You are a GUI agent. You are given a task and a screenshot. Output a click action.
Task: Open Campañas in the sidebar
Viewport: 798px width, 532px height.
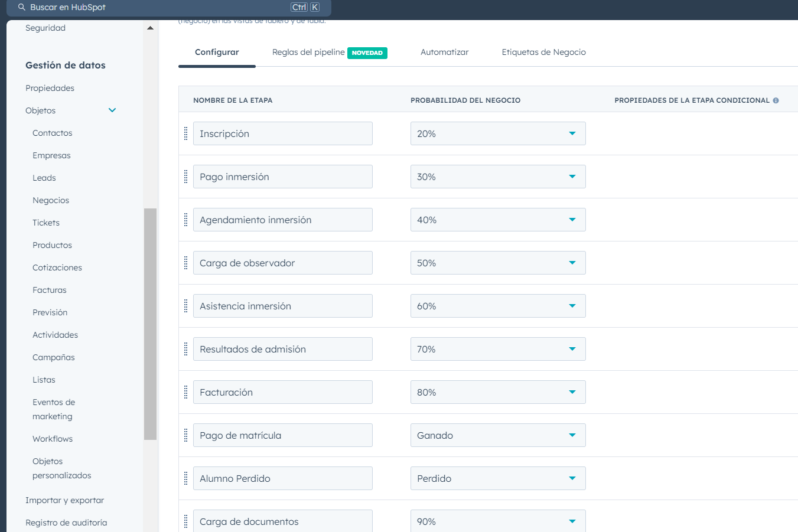[x=54, y=357]
